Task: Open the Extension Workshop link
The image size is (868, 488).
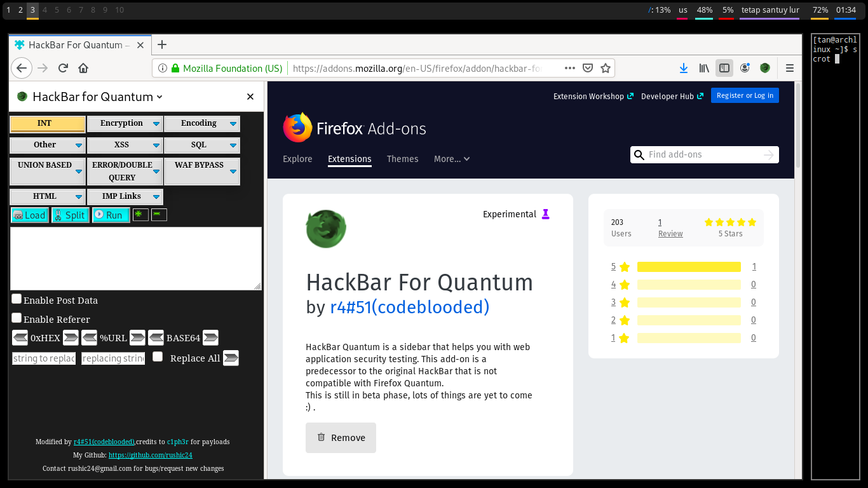Action: (x=593, y=96)
